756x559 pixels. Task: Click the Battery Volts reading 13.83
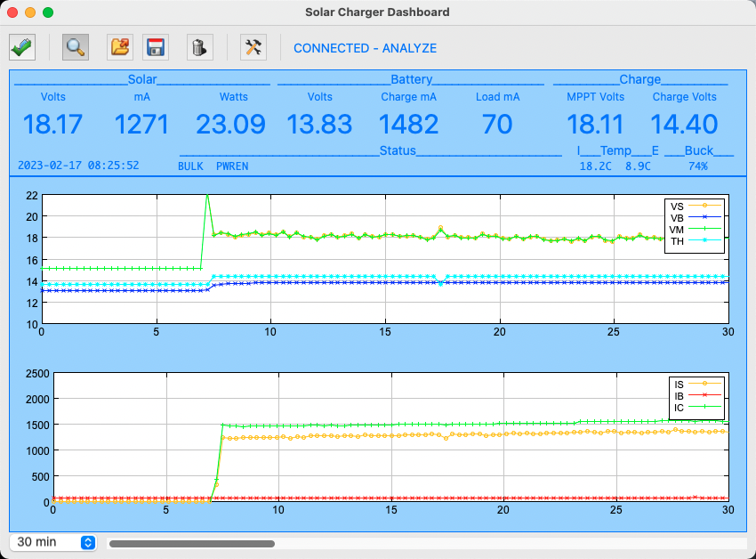click(x=319, y=124)
